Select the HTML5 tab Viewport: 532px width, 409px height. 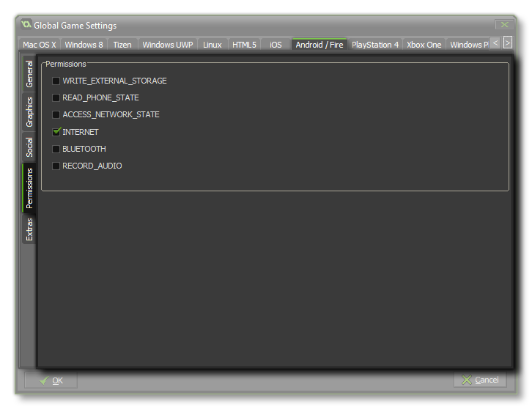[244, 45]
